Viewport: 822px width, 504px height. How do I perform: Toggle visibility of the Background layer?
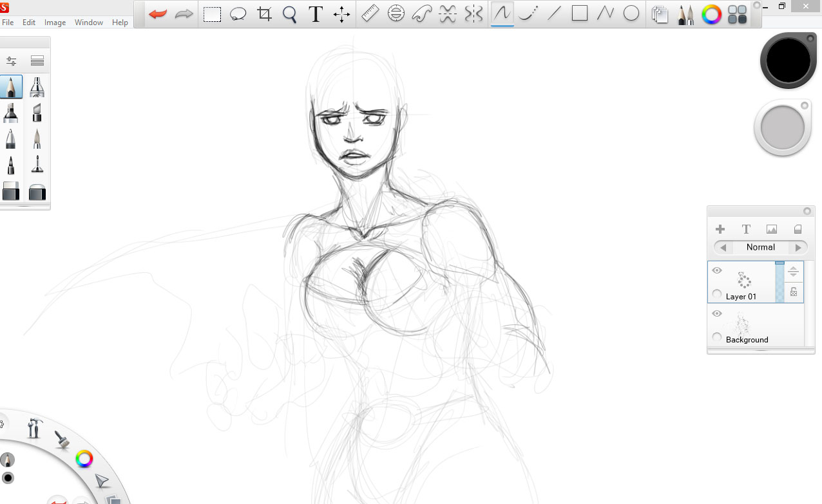[717, 314]
